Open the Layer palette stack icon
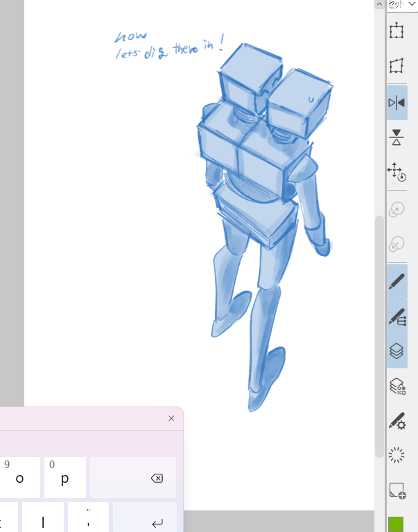 tap(397, 351)
